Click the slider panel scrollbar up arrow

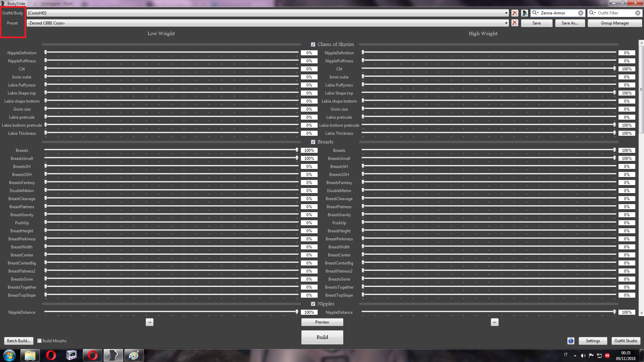(641, 43)
